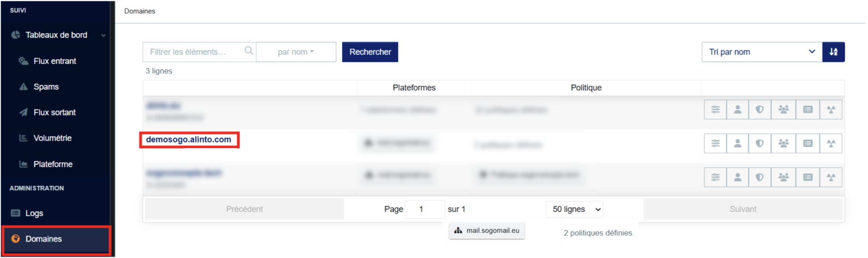This screenshot has height=258, width=868.
Task: Click user group icon in first domain row
Action: click(783, 110)
